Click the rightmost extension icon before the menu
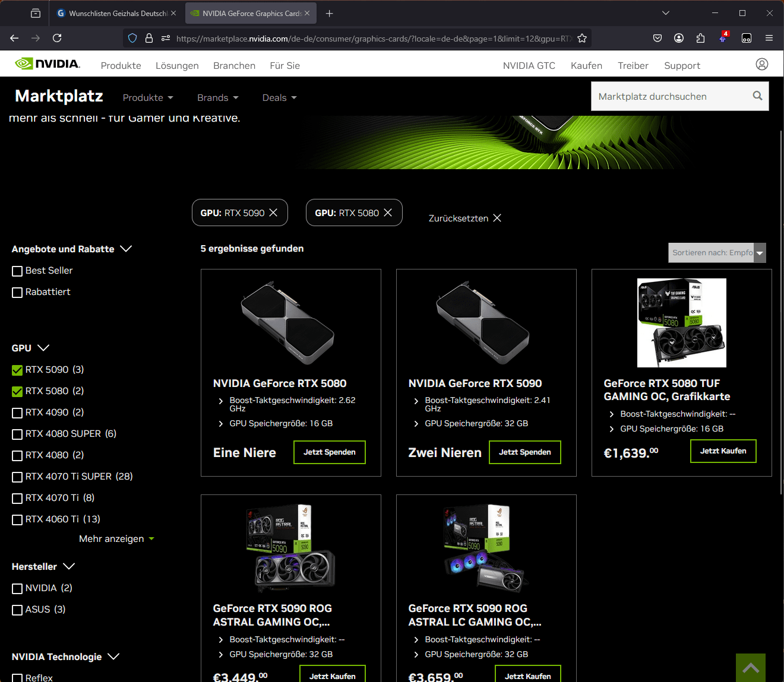The height and width of the screenshot is (682, 784). pyautogui.click(x=747, y=38)
